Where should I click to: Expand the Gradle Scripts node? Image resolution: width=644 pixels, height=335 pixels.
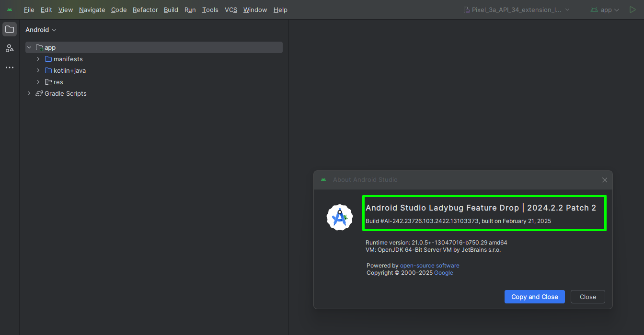pos(29,94)
